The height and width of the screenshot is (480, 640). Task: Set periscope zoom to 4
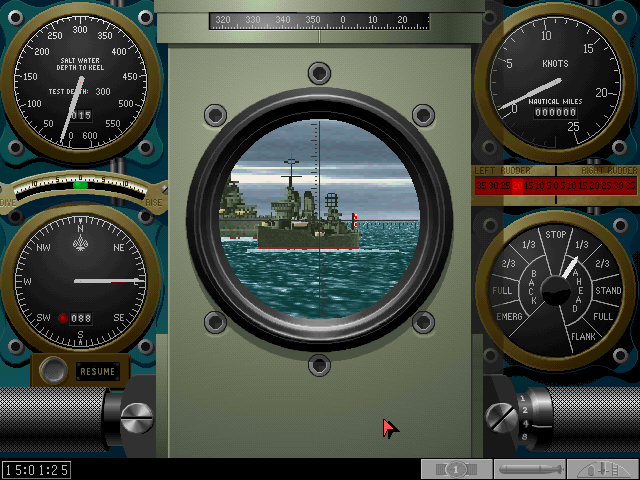(x=526, y=424)
